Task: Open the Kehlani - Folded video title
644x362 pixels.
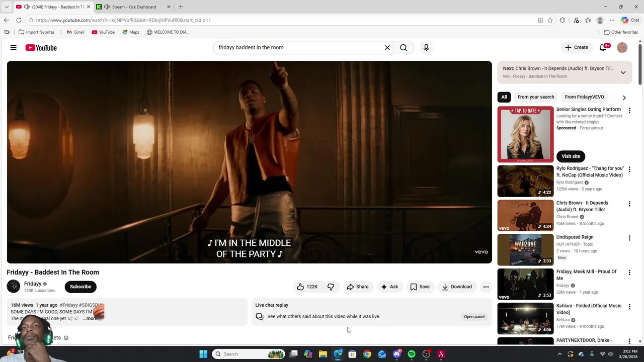Action: 589,309
